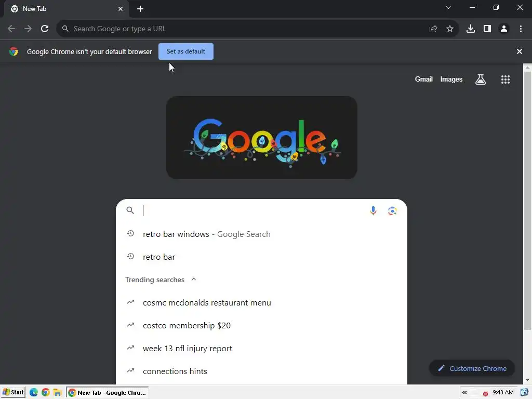Select 'week 13 nfl injury report' suggestion

click(x=261, y=349)
